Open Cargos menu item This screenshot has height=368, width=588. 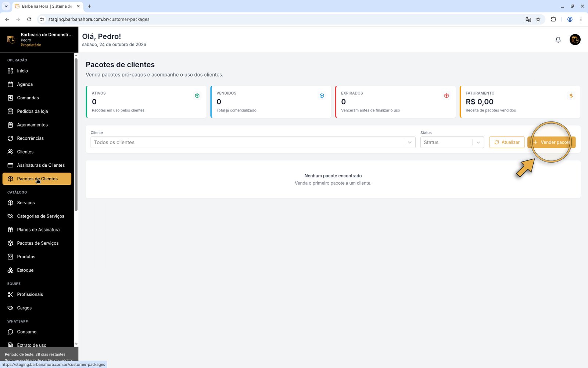click(37, 308)
